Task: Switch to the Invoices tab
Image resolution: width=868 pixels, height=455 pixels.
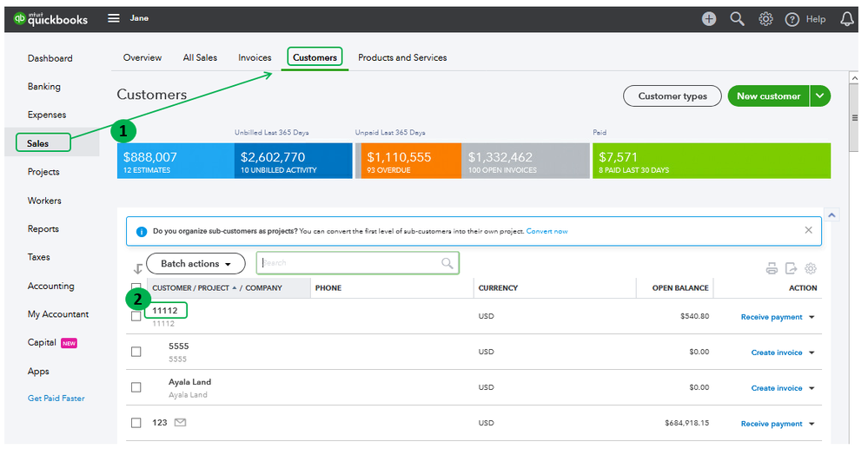Action: coord(255,57)
